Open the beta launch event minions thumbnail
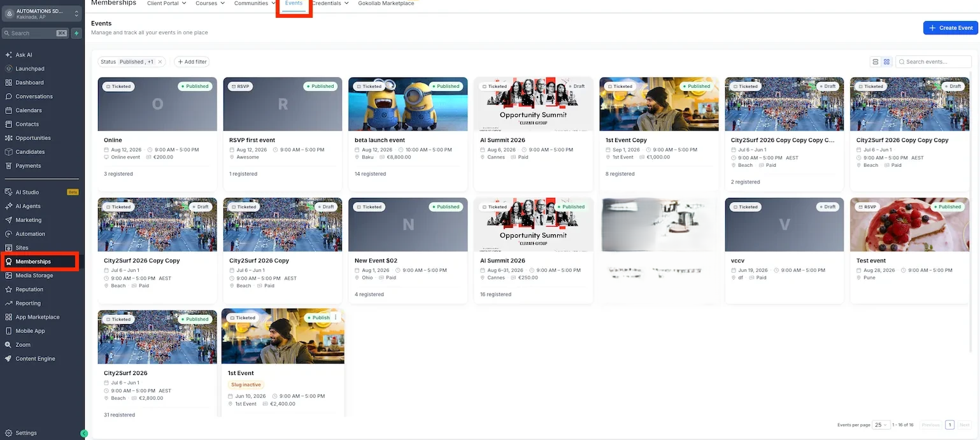The width and height of the screenshot is (980, 440). pos(408,104)
